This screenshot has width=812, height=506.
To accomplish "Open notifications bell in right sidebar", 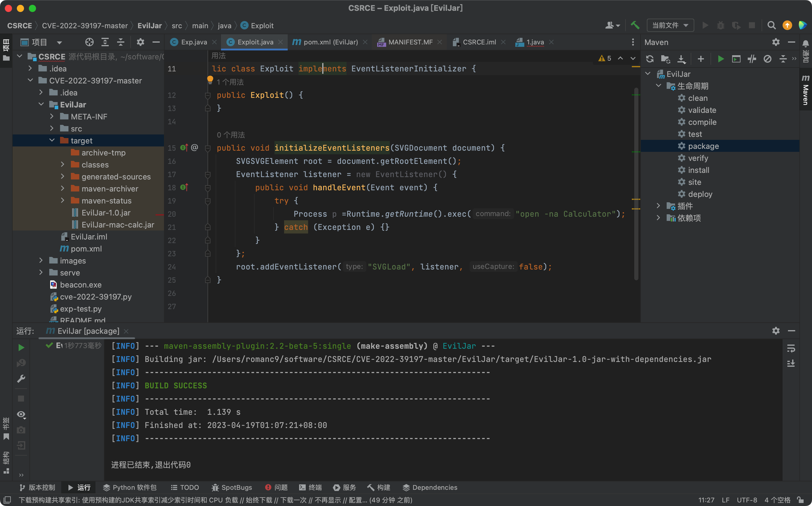I will pyautogui.click(x=806, y=44).
